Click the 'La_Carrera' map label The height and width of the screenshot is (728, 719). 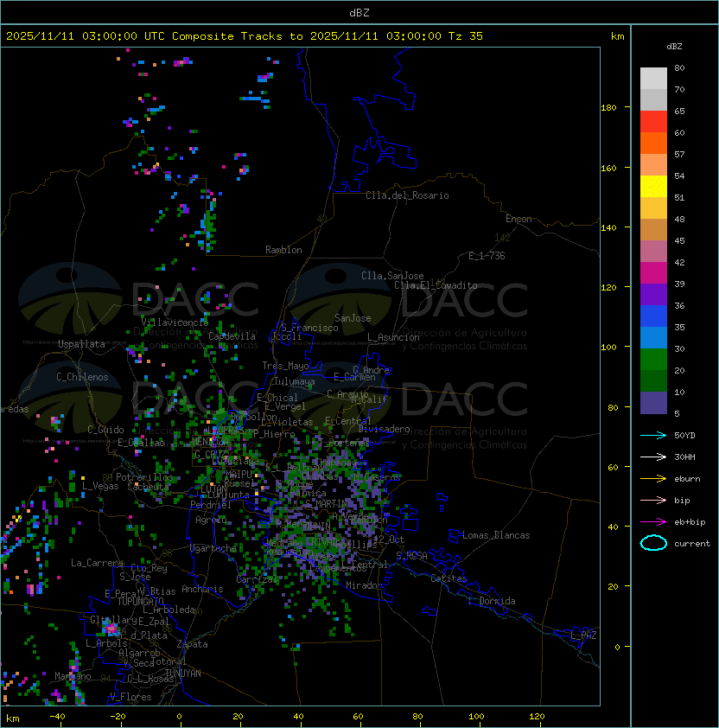point(97,563)
